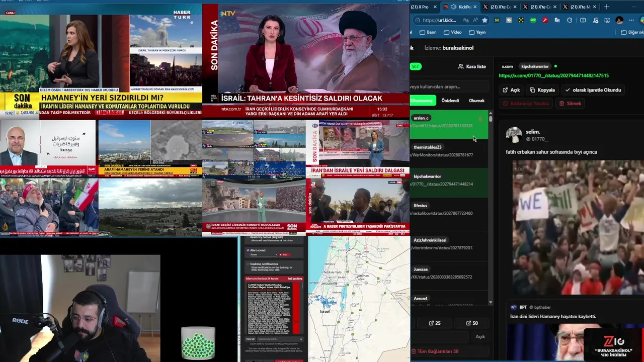
Task: Select the arslan_c link entry
Action: [449, 125]
